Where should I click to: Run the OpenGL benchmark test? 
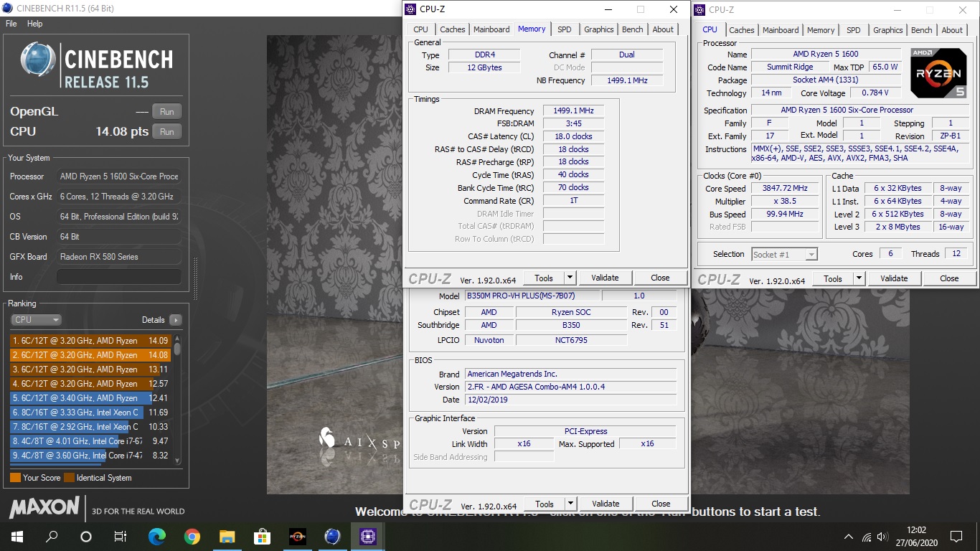[167, 111]
